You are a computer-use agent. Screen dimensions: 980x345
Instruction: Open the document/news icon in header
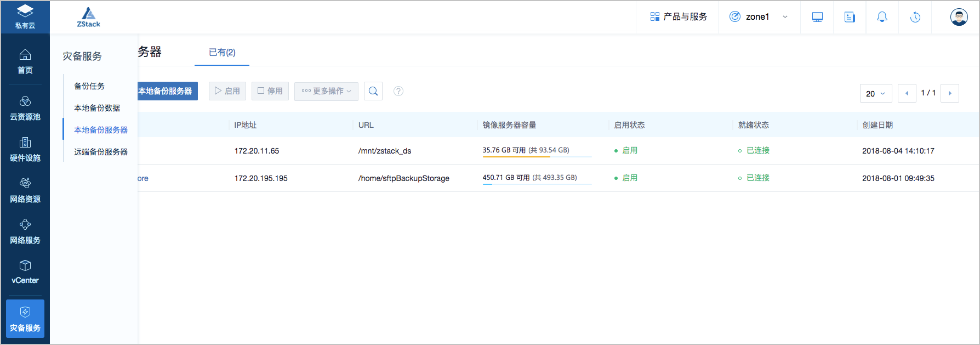coord(850,17)
